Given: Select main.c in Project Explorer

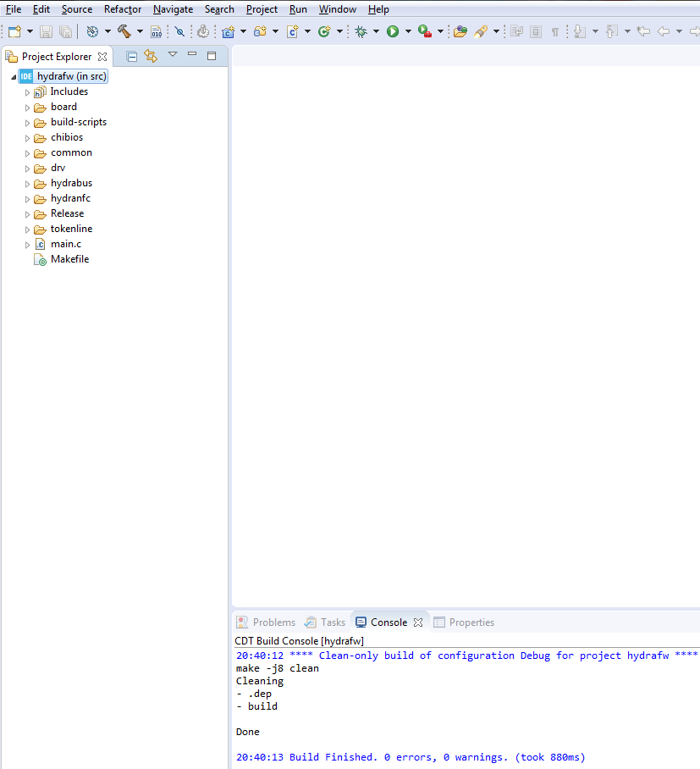Looking at the screenshot, I should pos(66,244).
